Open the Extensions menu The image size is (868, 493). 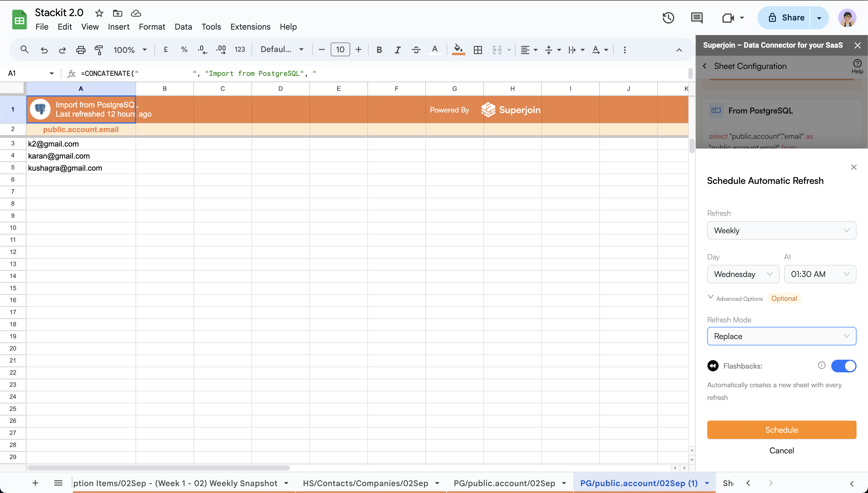(250, 27)
